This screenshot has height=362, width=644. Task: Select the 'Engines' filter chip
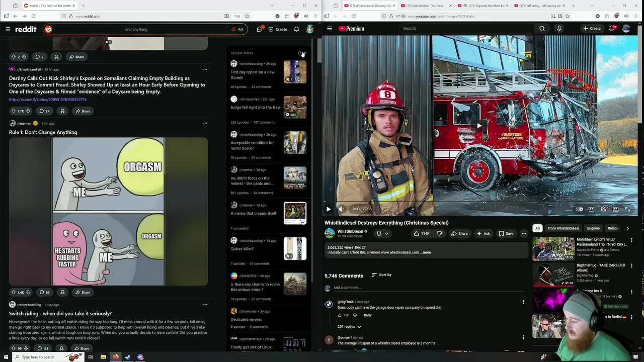tap(593, 228)
